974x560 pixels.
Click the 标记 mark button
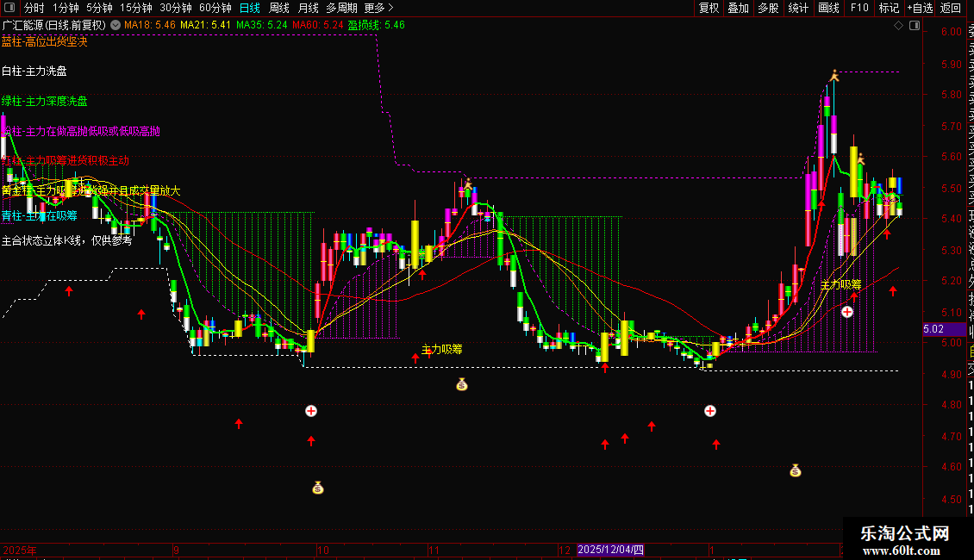click(x=889, y=8)
